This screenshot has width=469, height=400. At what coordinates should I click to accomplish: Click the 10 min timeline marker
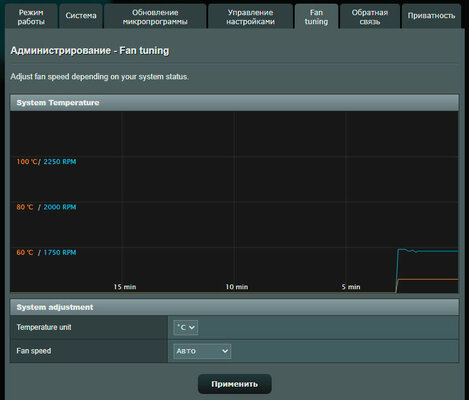click(x=237, y=287)
